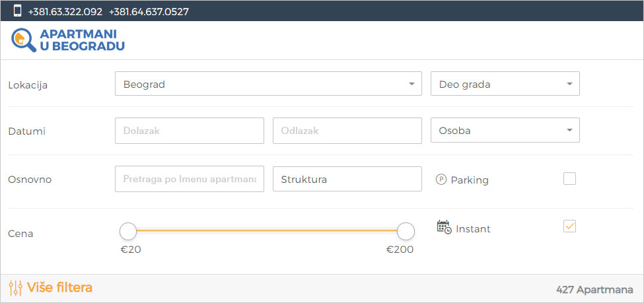Image resolution: width=644 pixels, height=303 pixels.
Task: Click the mobile phone icon in top bar
Action: coord(17,11)
